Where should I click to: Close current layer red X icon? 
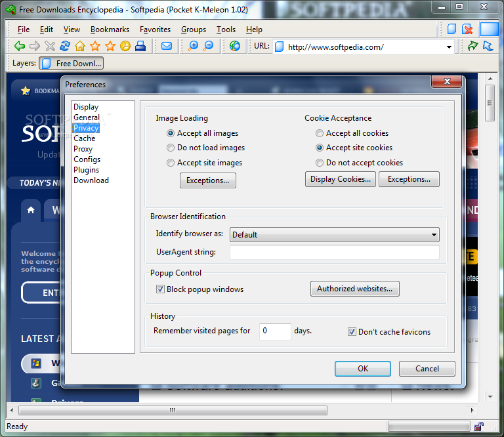pyautogui.click(x=467, y=30)
